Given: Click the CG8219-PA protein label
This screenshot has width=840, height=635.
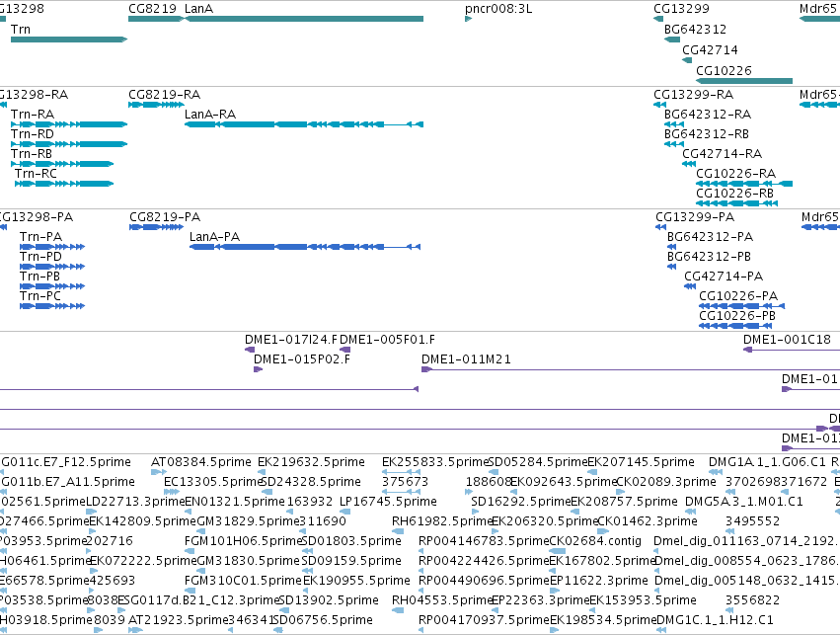Looking at the screenshot, I should click(165, 217).
